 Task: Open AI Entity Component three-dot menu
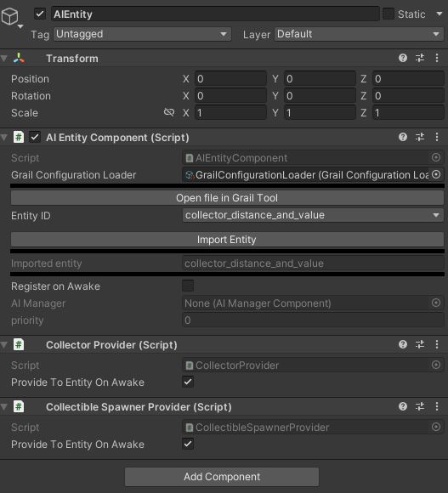pos(437,137)
